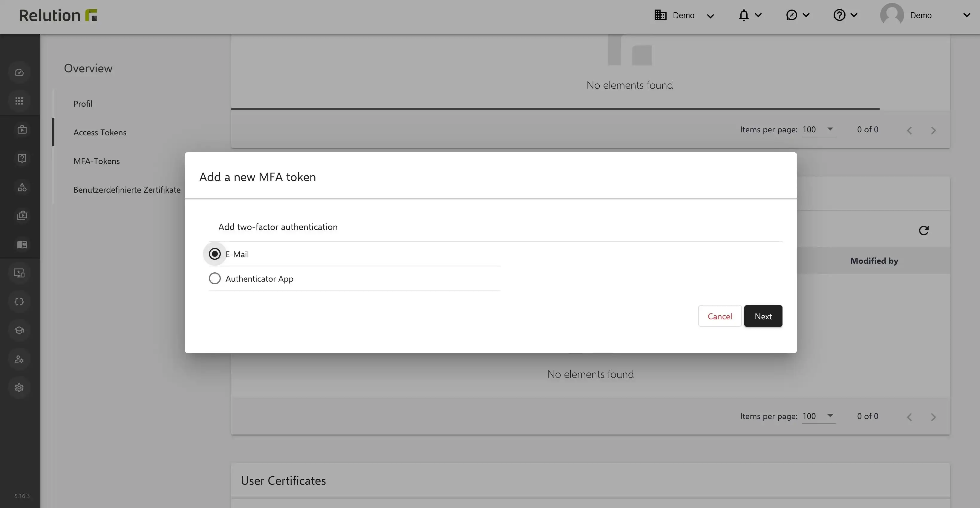Click the Relution logo

(x=58, y=15)
